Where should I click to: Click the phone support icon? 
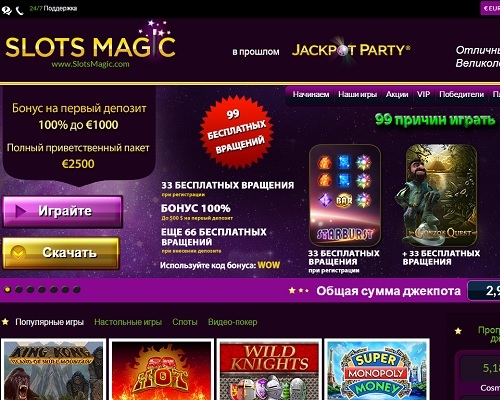point(20,11)
